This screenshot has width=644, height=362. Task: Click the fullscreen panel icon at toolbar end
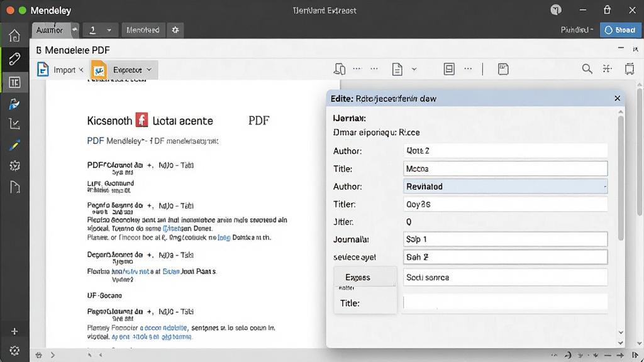[629, 69]
